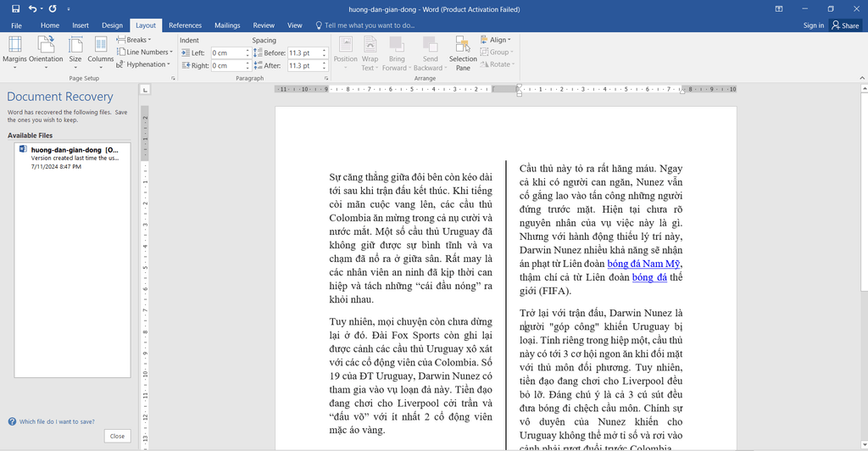The image size is (868, 451).
Task: Click the Word file icon beside recovered document
Action: pyautogui.click(x=23, y=149)
